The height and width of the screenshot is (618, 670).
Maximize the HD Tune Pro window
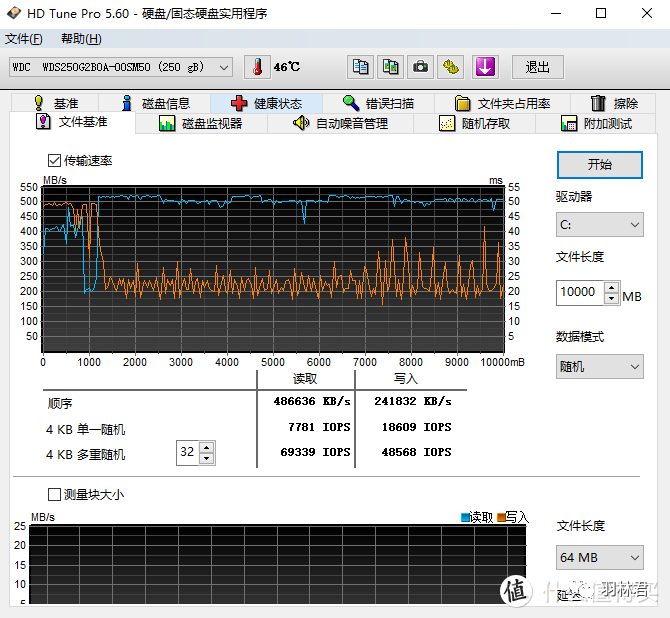[x=601, y=13]
